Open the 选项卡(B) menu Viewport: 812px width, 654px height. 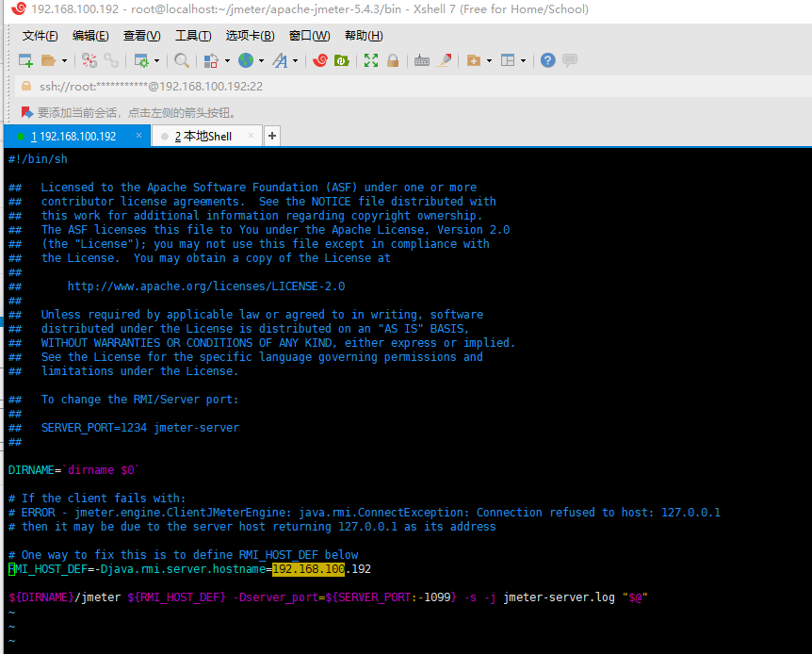[251, 36]
